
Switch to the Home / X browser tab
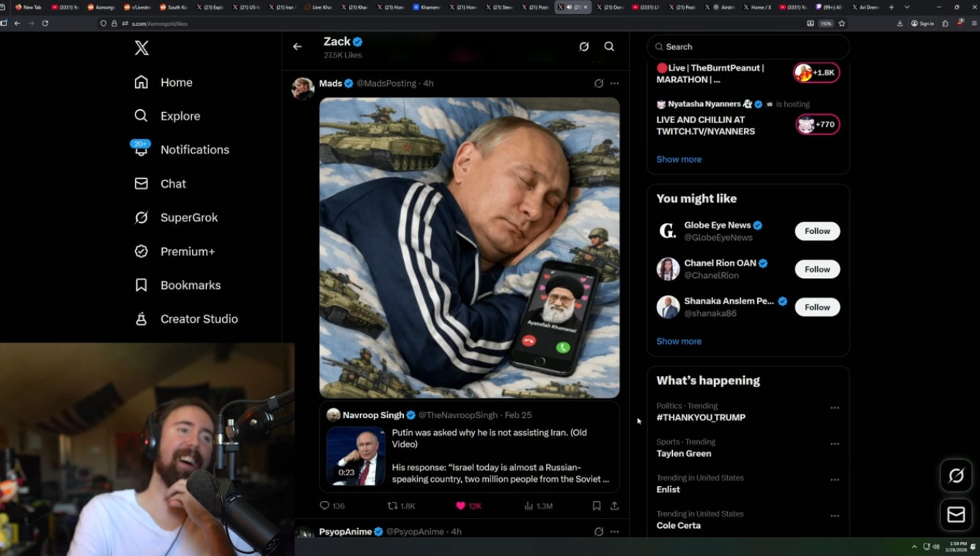tap(757, 7)
